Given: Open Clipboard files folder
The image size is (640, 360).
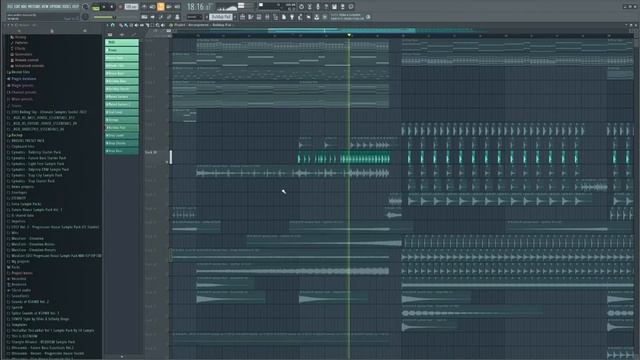Looking at the screenshot, I should (x=23, y=147).
